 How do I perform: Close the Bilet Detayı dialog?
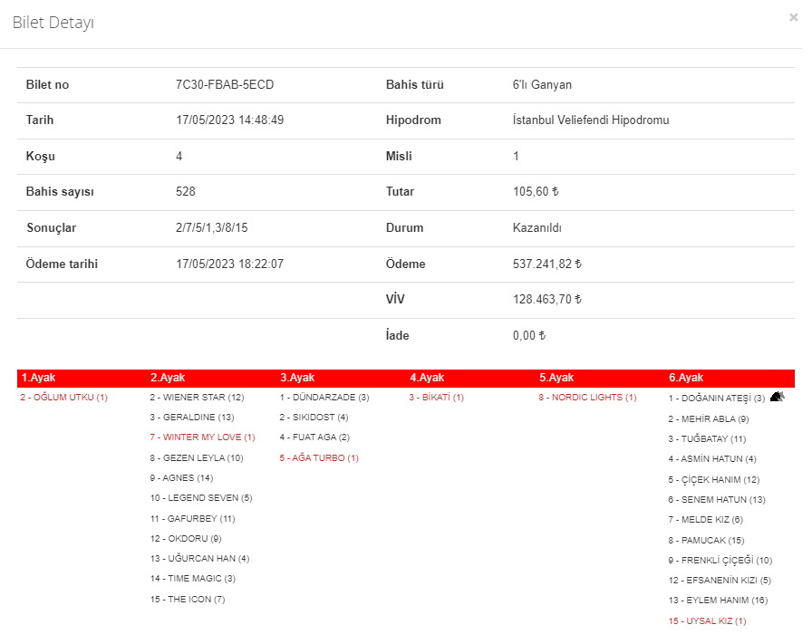coord(793,17)
